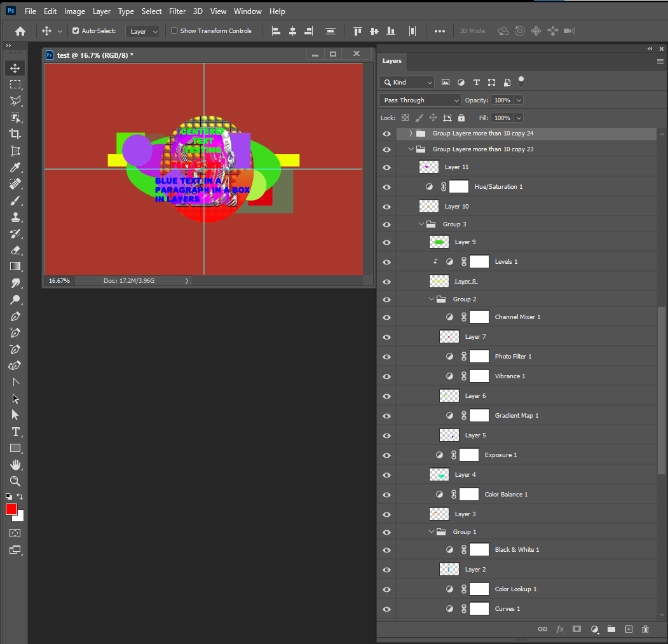Delete selected layer using the trash icon
Screen dimensions: 668x644
645,629
